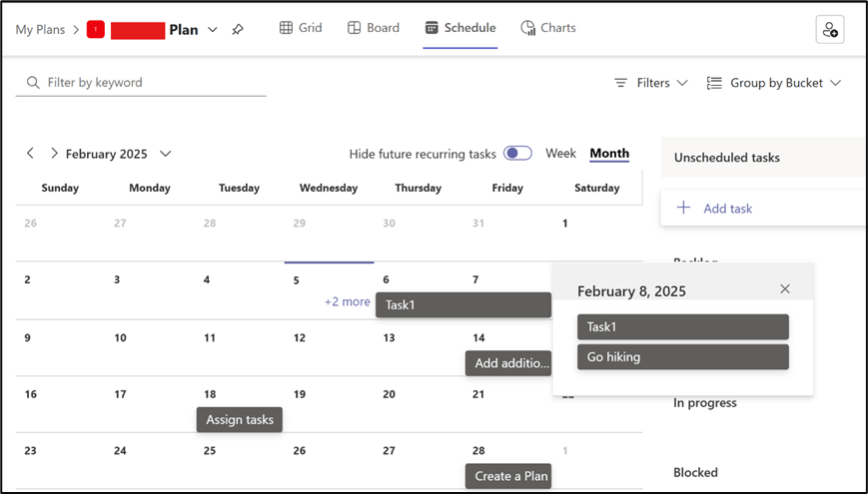Open the Charts tab
Viewport: 868px width, 494px height.
[548, 28]
